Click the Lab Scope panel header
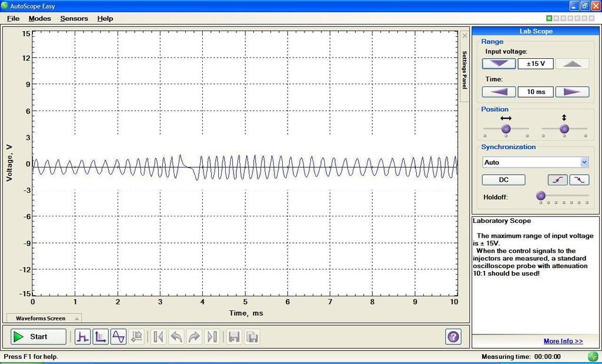 tap(536, 31)
